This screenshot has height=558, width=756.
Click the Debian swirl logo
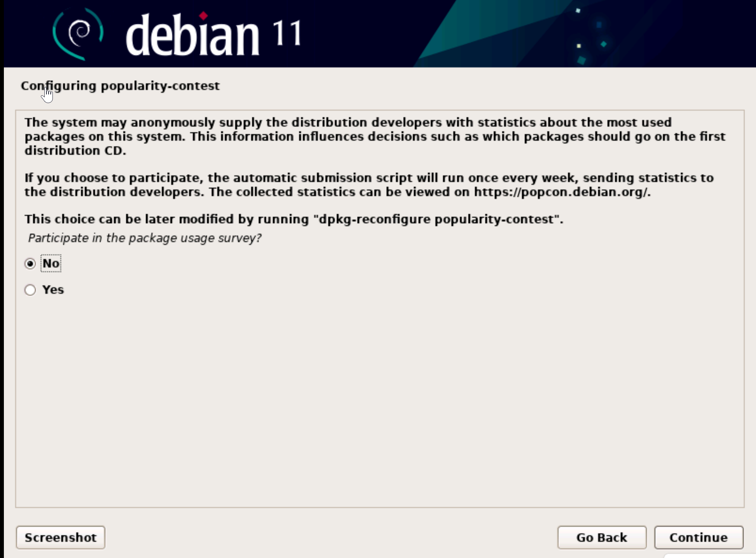pos(78,34)
